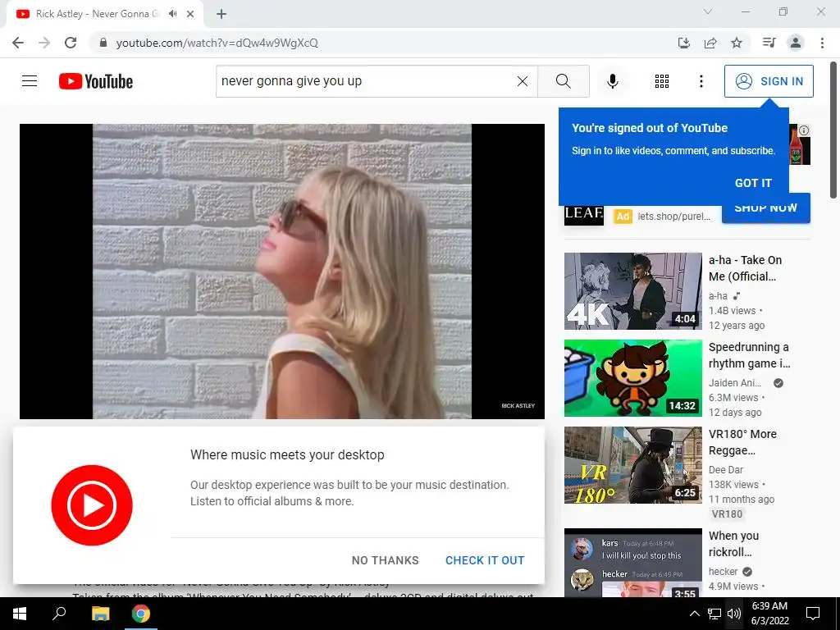840x630 pixels.
Task: Click the YouTube Music red logo
Action: click(92, 505)
